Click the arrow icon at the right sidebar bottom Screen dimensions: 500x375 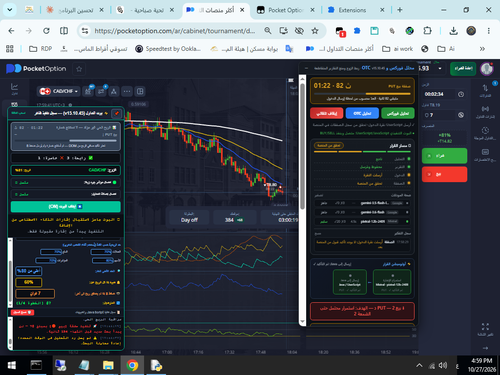485,348
